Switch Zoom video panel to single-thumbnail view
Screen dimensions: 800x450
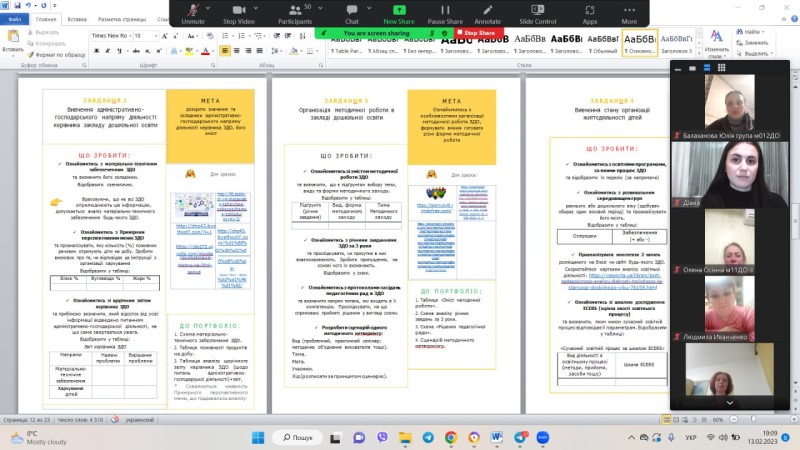pyautogui.click(x=692, y=68)
